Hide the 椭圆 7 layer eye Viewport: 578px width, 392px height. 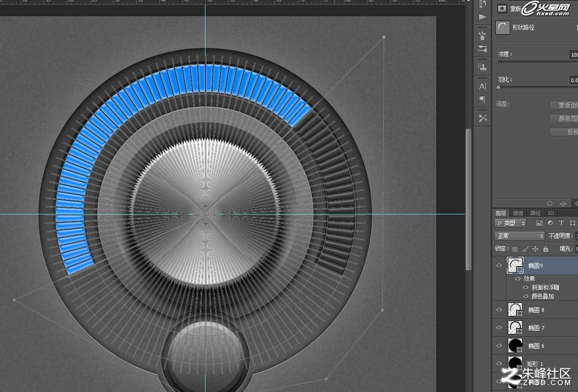(499, 327)
